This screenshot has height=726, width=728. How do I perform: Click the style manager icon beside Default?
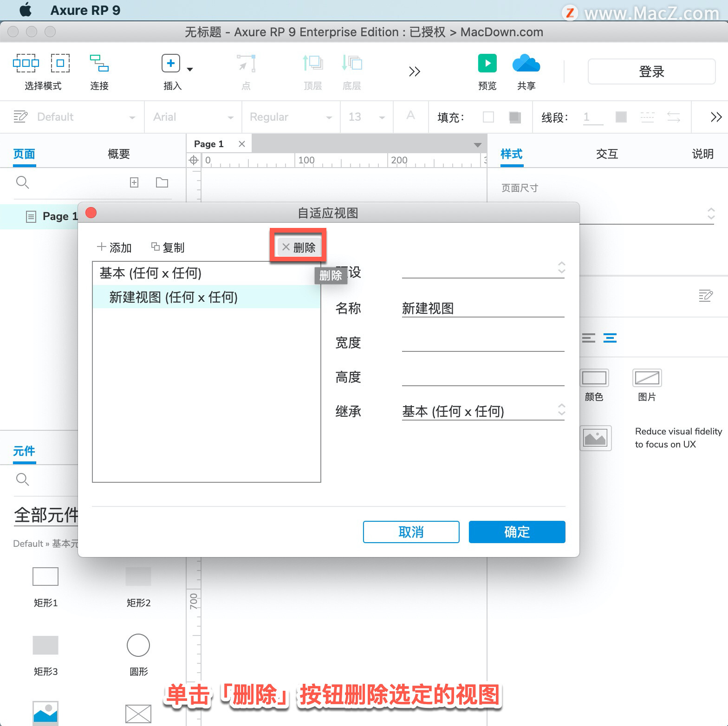[20, 117]
